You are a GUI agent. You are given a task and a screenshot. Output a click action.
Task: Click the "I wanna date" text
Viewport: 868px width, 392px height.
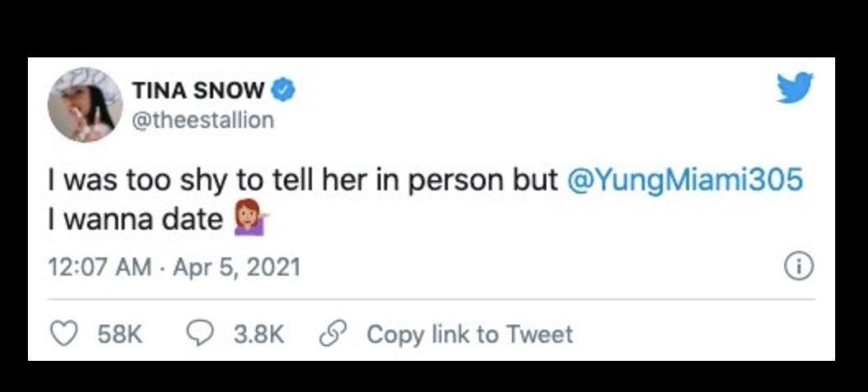pyautogui.click(x=136, y=220)
